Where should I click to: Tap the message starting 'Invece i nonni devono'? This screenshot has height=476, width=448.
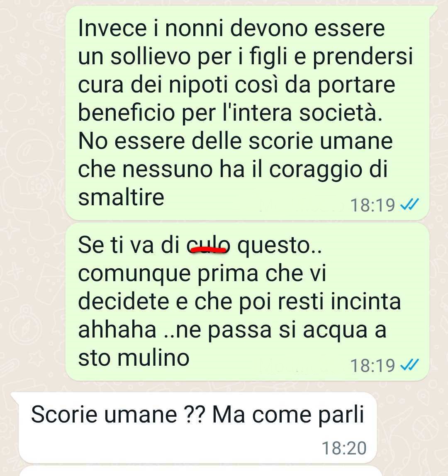coord(247,113)
